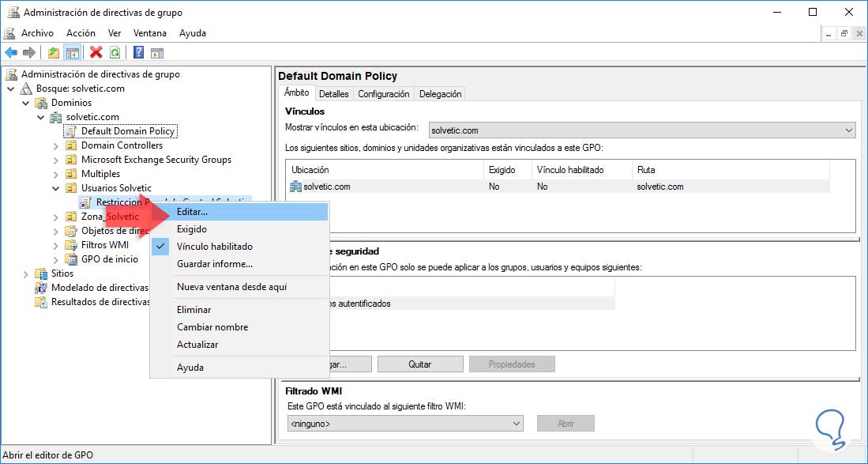Click the Ruta column header
This screenshot has height=464, width=868.
click(730, 170)
